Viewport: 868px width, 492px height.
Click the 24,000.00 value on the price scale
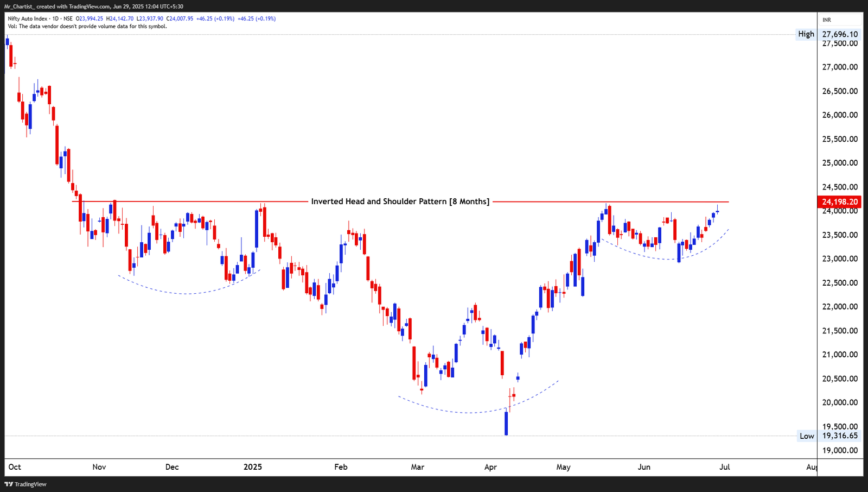(x=839, y=211)
